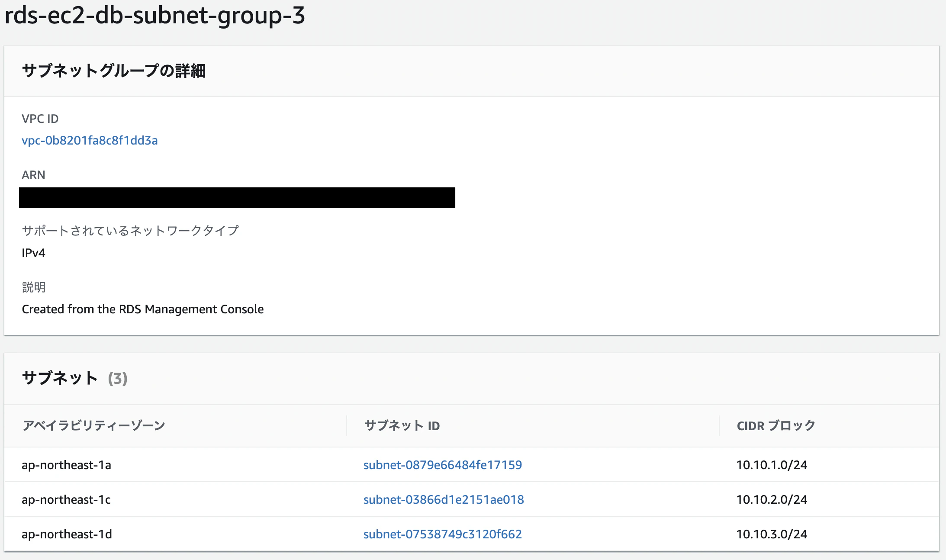946x560 pixels.
Task: Open VPC link vpc-0b8201fa8c8f1dd3a
Action: (x=90, y=140)
